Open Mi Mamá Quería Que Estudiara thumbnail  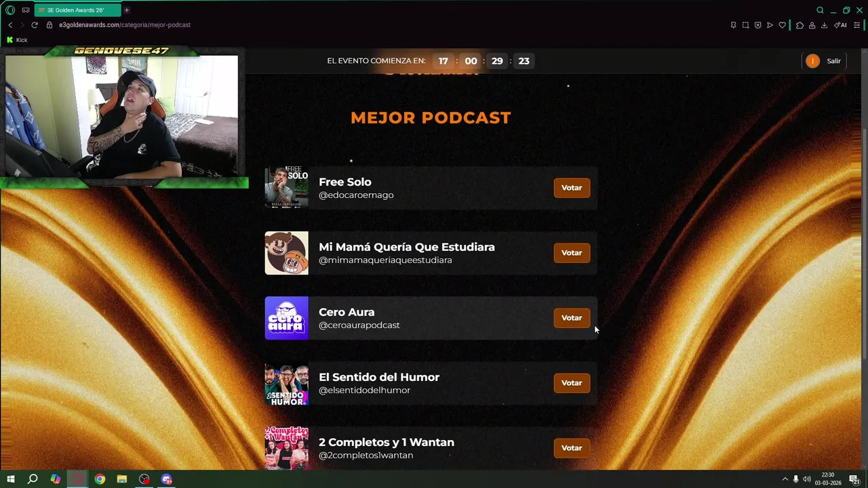[286, 253]
